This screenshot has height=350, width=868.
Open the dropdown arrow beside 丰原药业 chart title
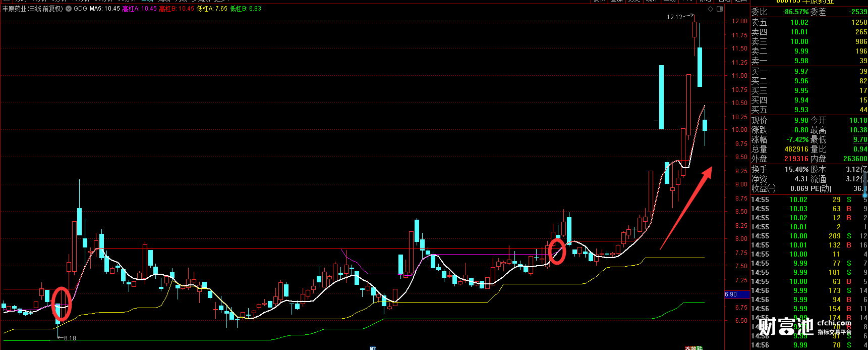69,9
